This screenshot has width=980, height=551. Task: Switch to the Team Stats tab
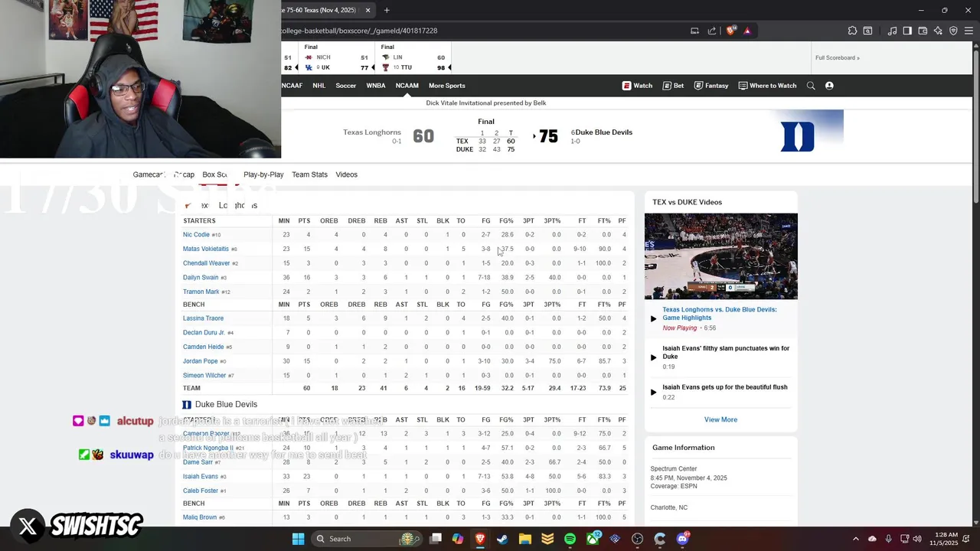pyautogui.click(x=309, y=174)
